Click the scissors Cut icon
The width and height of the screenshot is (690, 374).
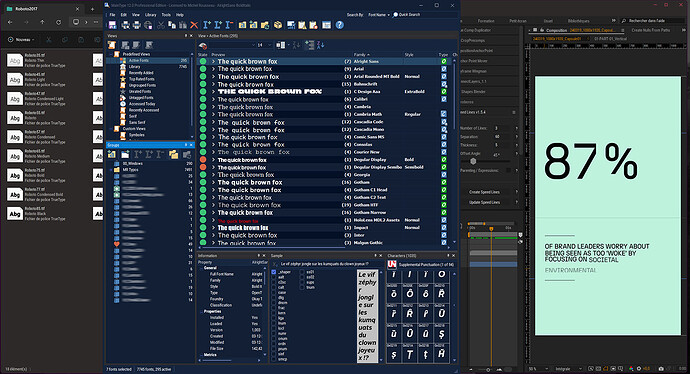161,25
